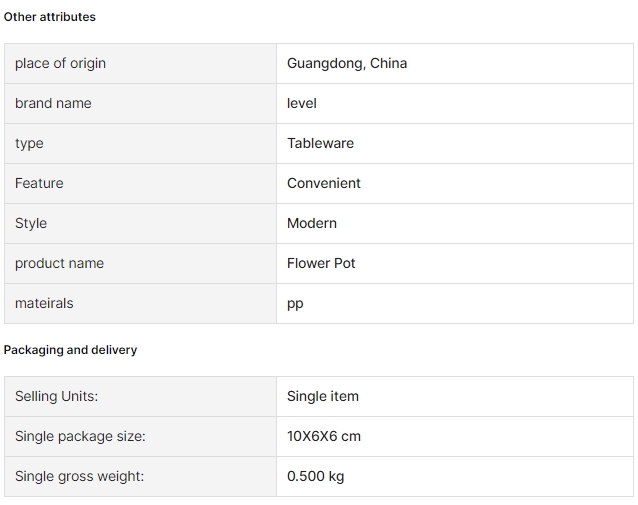Click the 'Guangdong, China' value
The width and height of the screenshot is (638, 505).
pyautogui.click(x=347, y=63)
